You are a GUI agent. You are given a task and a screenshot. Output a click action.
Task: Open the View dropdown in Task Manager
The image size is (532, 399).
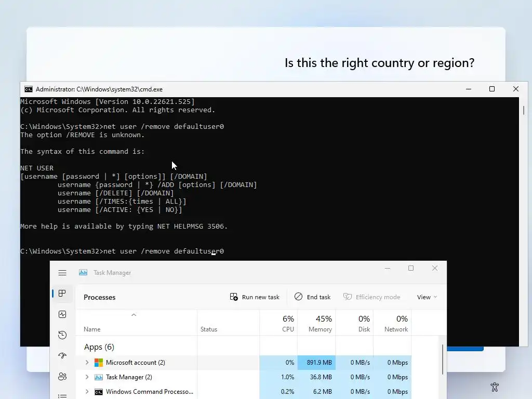click(427, 297)
